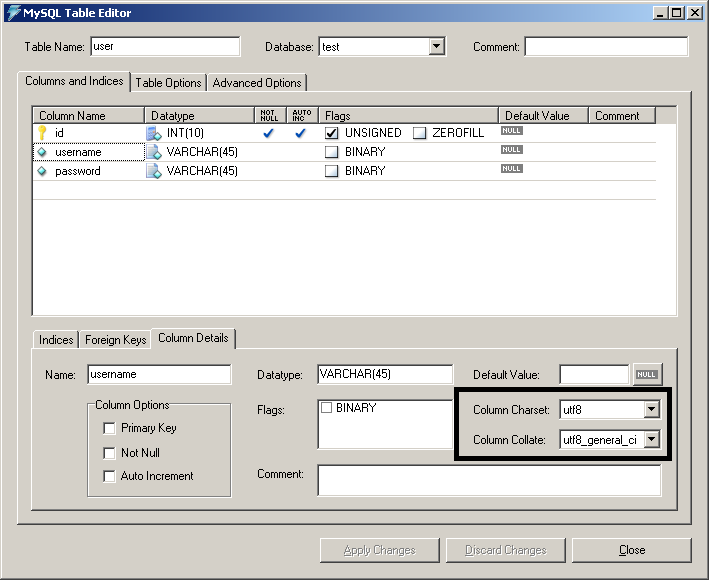Viewport: 709px width, 580px height.
Task: Click the MySQL Table Editor title icon
Action: [x=14, y=12]
